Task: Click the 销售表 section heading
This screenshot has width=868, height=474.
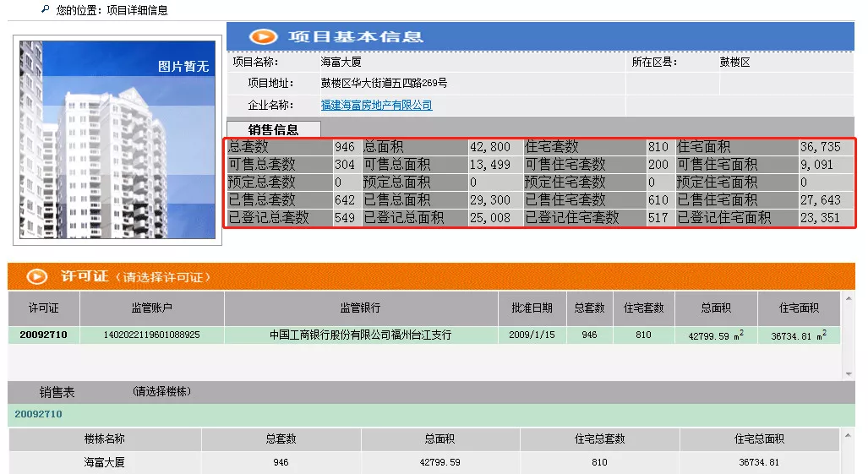Action: click(57, 392)
